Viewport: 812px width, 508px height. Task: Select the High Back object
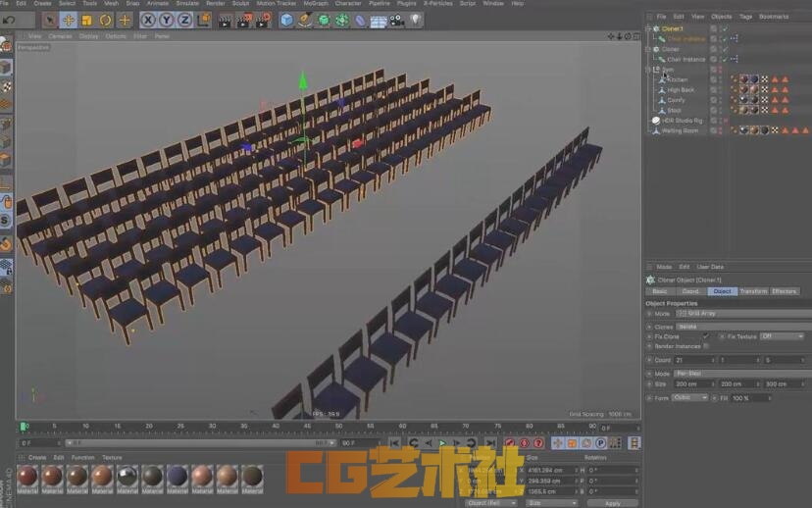pos(681,90)
